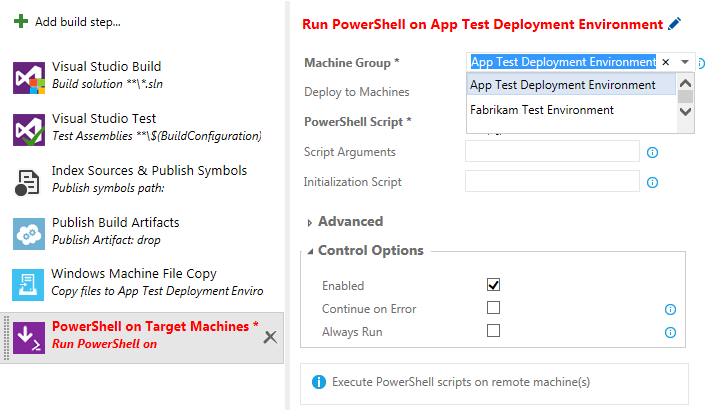Select the Visual Studio Build step title
The height and width of the screenshot is (410, 710).
tap(106, 67)
